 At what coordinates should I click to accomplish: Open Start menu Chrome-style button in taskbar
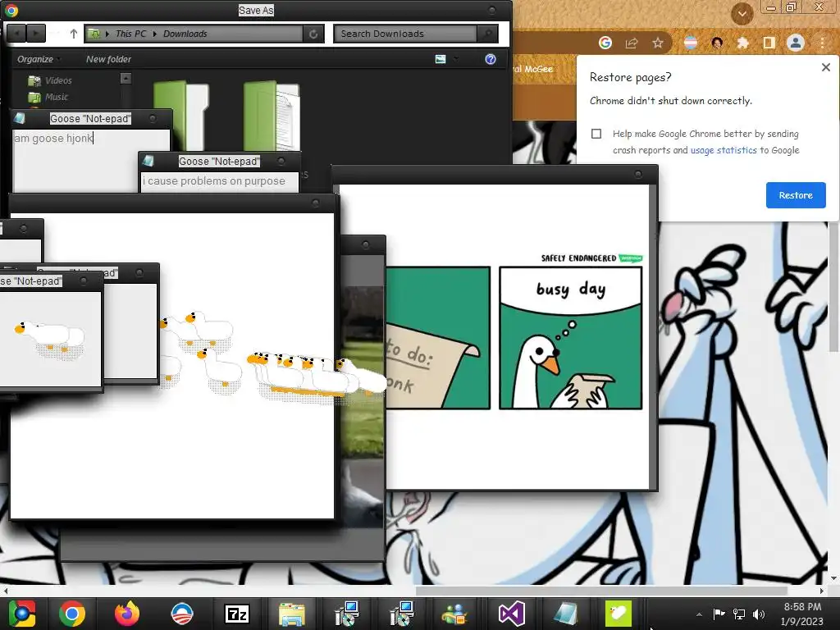click(x=21, y=614)
